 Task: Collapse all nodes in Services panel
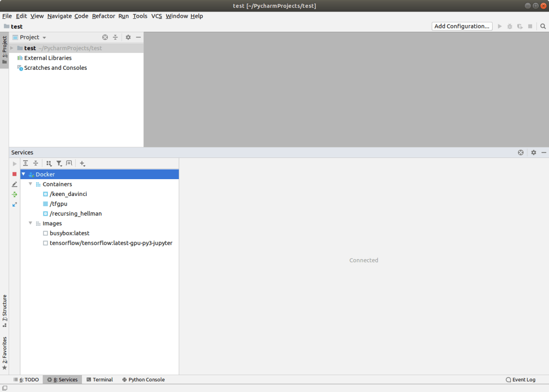point(36,163)
